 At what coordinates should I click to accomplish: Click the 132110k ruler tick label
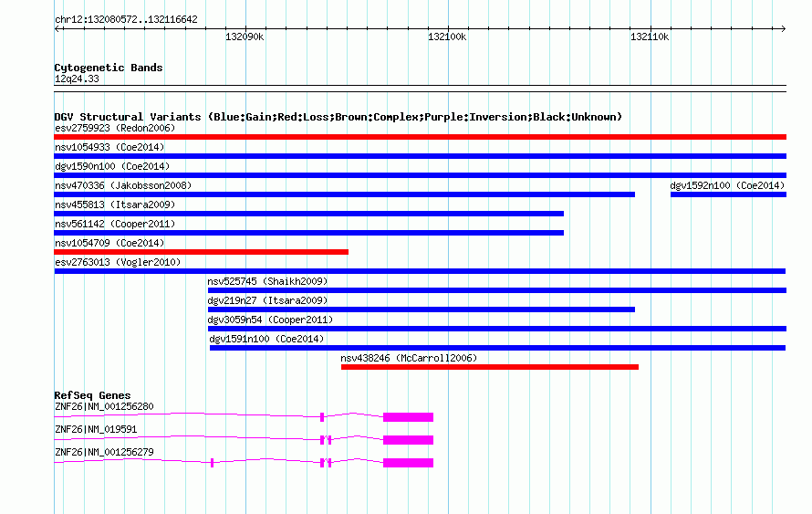[650, 37]
